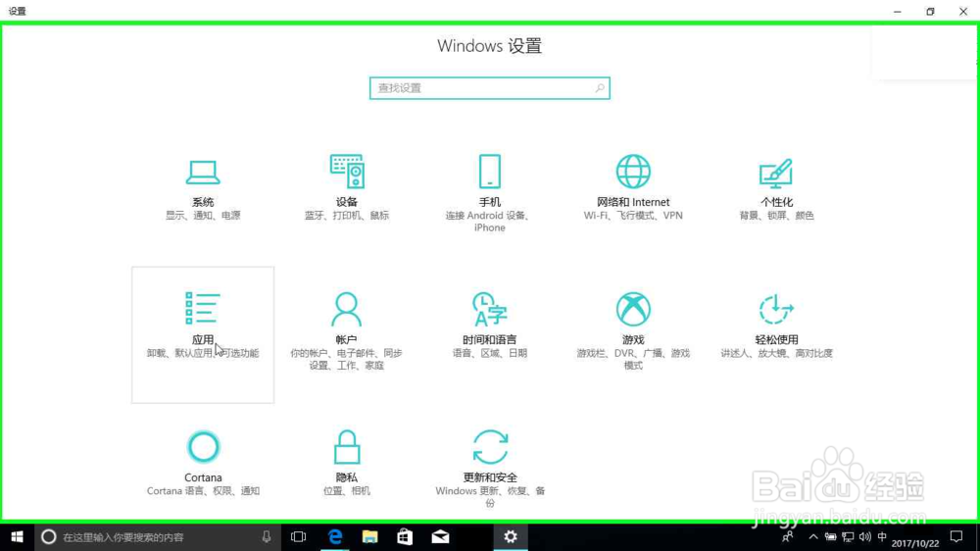This screenshot has width=980, height=551.
Task: Open Mail app from taskbar
Action: point(440,536)
